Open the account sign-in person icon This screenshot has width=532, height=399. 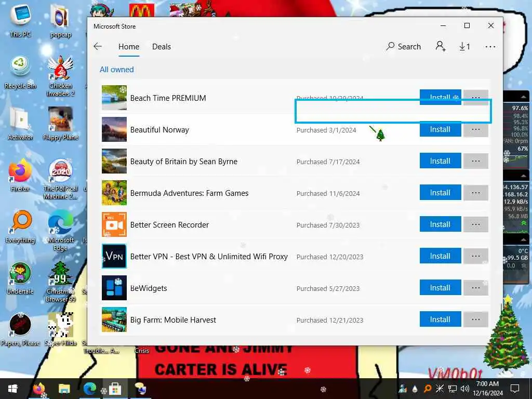click(x=441, y=46)
